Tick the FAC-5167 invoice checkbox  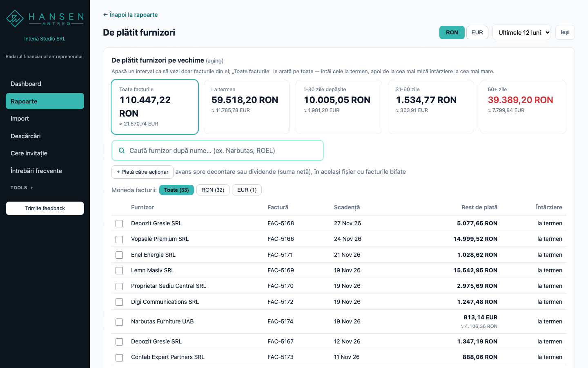click(x=119, y=342)
